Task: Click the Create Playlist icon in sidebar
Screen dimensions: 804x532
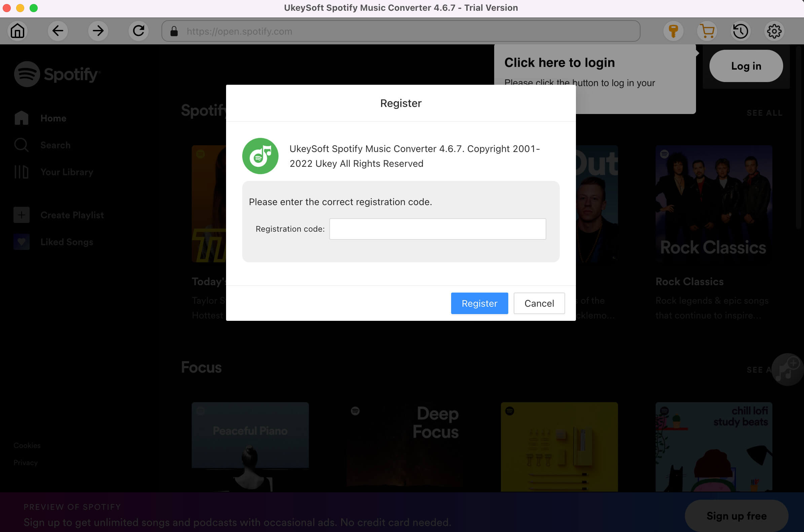Action: click(x=21, y=215)
